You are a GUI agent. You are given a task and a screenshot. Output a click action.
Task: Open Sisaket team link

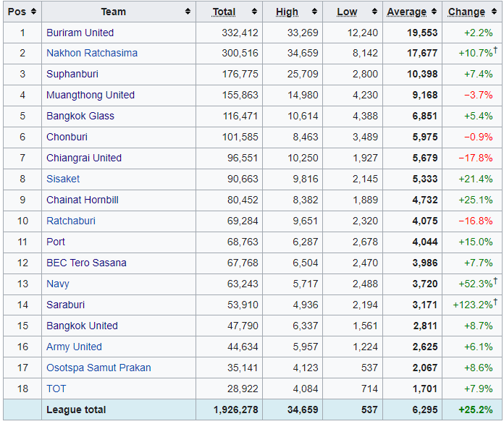[x=63, y=179]
